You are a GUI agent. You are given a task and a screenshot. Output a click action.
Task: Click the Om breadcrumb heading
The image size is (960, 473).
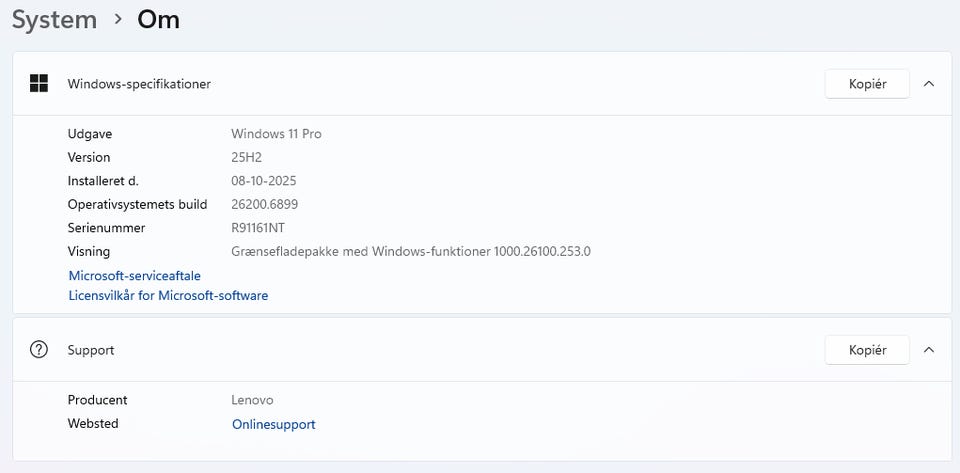coord(158,20)
